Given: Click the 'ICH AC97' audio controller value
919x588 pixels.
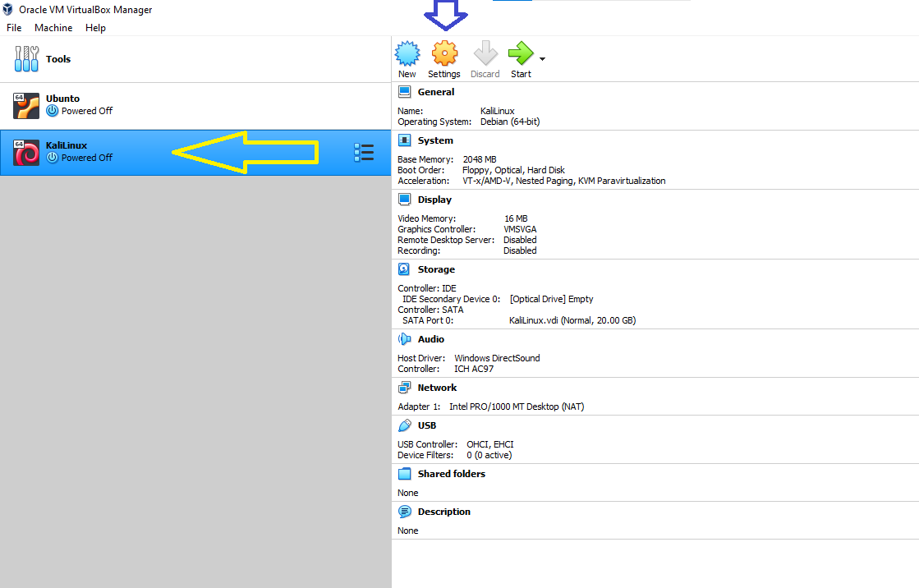Looking at the screenshot, I should (474, 369).
